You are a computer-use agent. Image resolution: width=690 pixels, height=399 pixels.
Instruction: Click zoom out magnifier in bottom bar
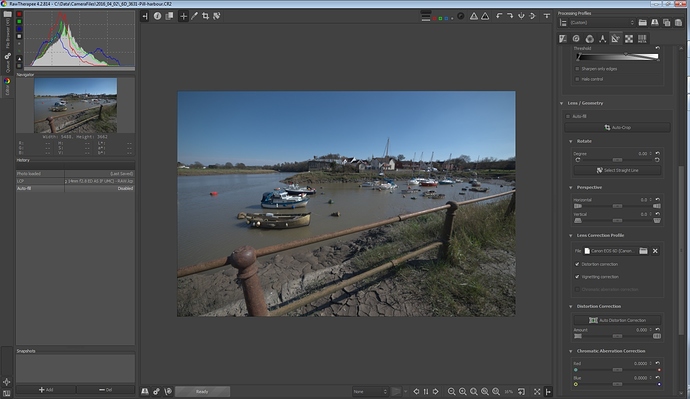tap(451, 391)
